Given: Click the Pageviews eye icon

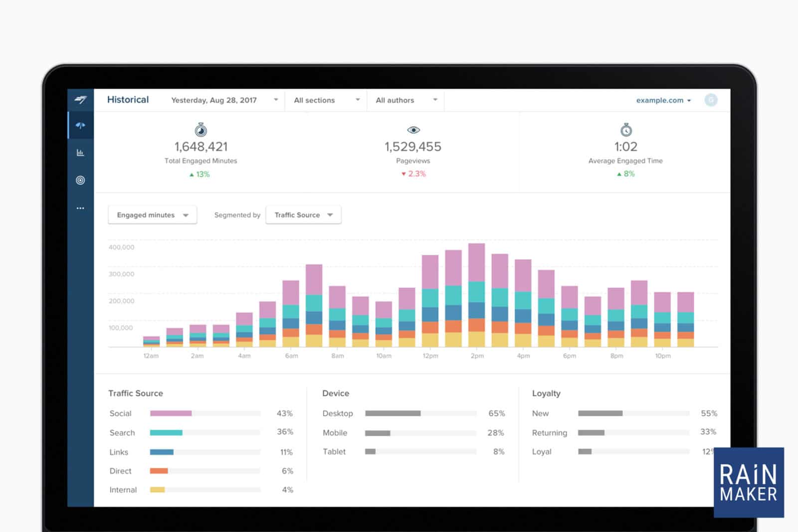Looking at the screenshot, I should click(413, 130).
